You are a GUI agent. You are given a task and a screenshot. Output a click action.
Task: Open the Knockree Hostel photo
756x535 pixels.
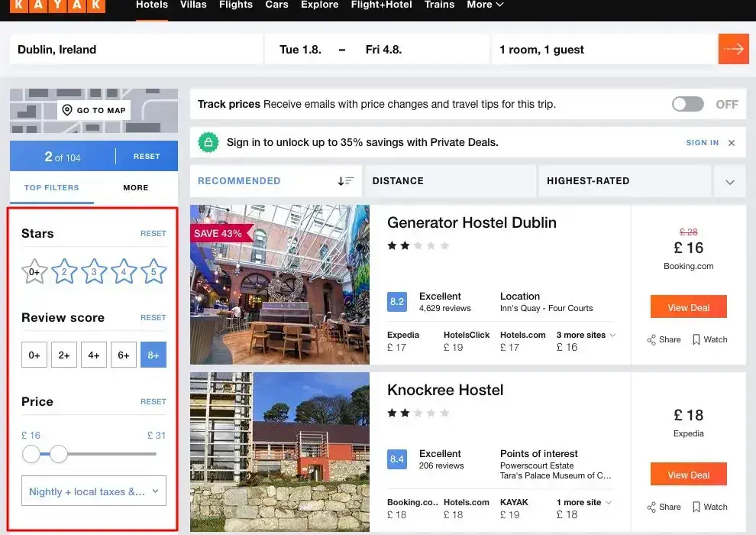[x=279, y=452]
